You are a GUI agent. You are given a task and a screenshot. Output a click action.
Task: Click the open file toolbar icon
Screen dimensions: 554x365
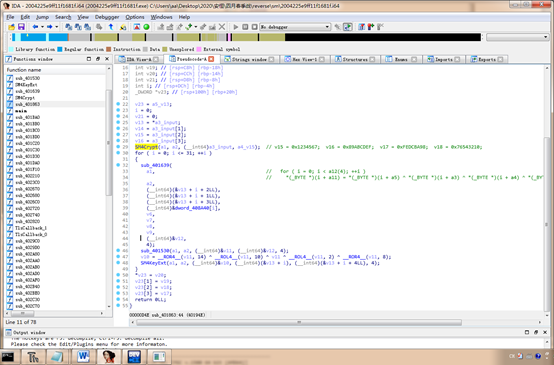11,27
